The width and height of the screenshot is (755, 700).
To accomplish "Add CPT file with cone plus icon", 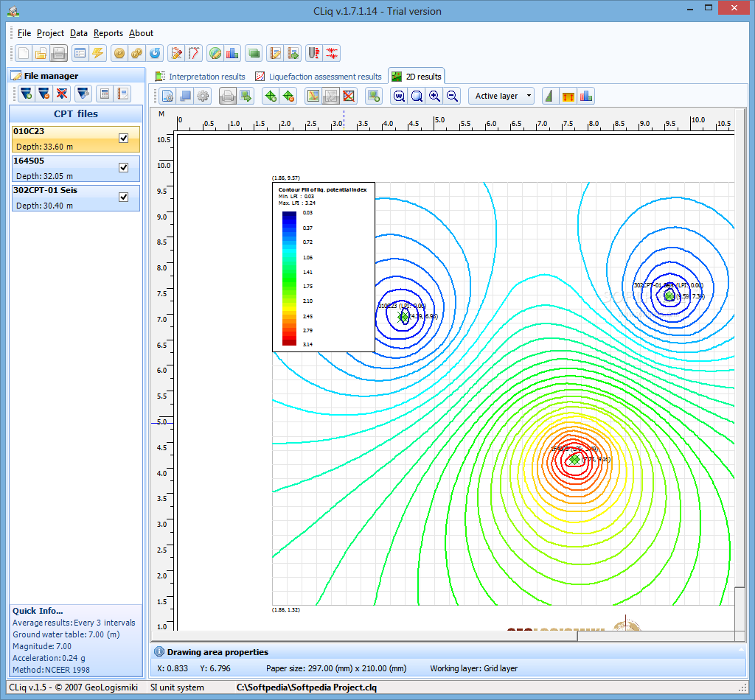I will click(x=27, y=94).
